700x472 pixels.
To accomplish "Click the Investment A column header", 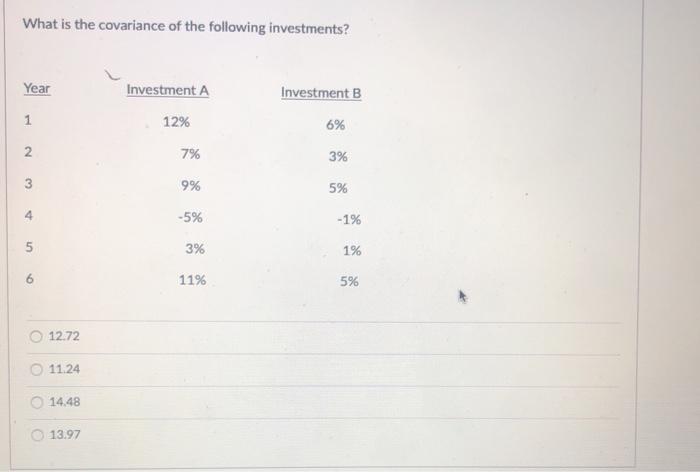I will [167, 90].
